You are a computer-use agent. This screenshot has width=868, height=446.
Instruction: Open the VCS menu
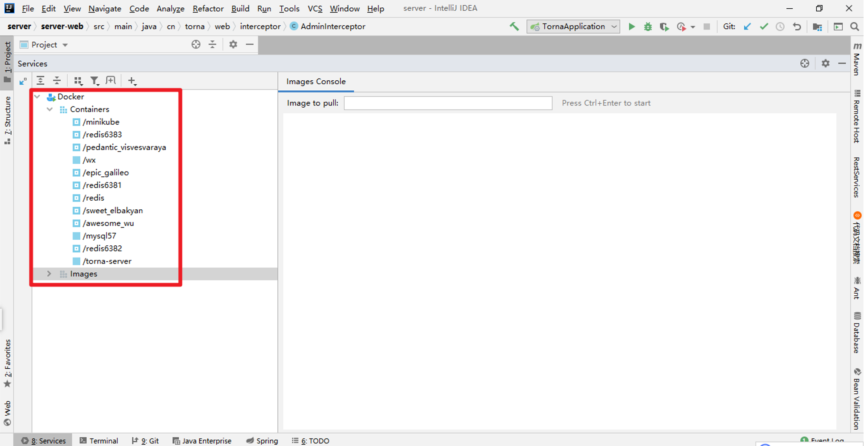(x=315, y=8)
